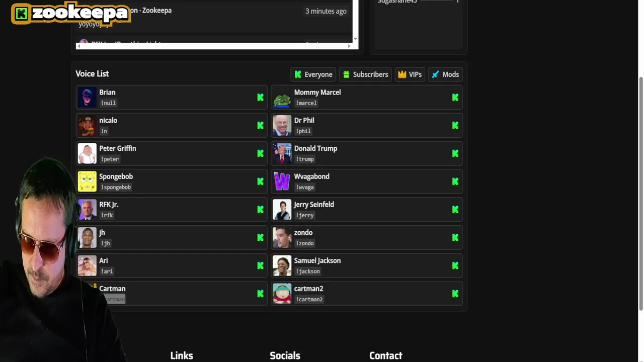Click the green K icon beside RFK Jr.

[260, 210]
